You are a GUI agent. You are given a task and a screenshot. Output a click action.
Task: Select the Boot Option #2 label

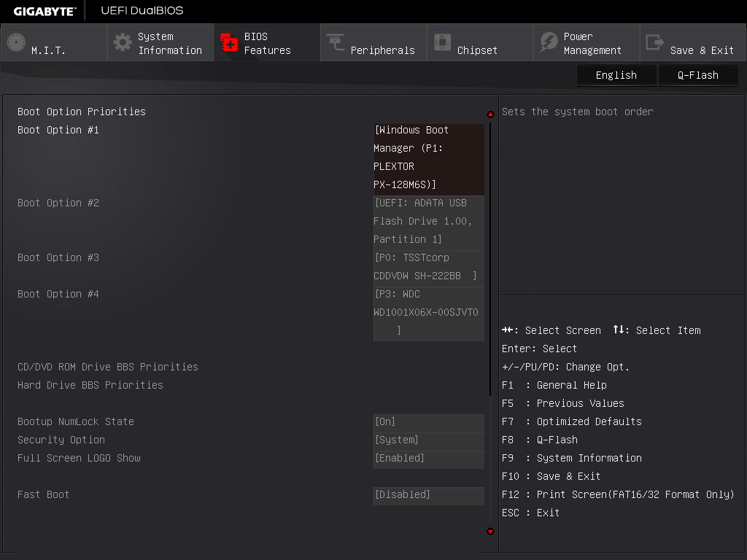(58, 203)
